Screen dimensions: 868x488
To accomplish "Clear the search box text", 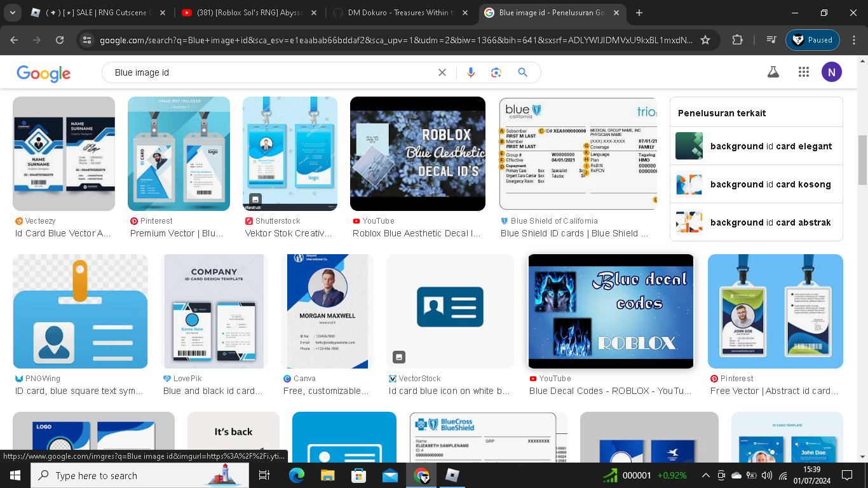I will pos(442,72).
